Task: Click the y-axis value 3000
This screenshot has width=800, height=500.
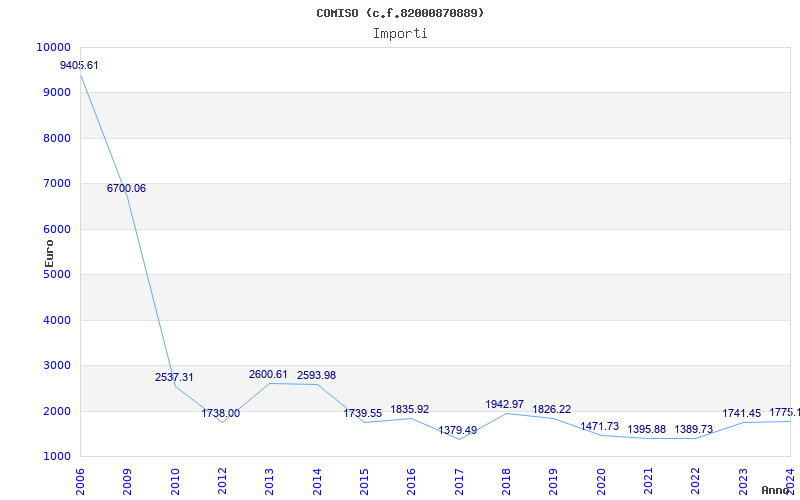Action: pos(57,366)
